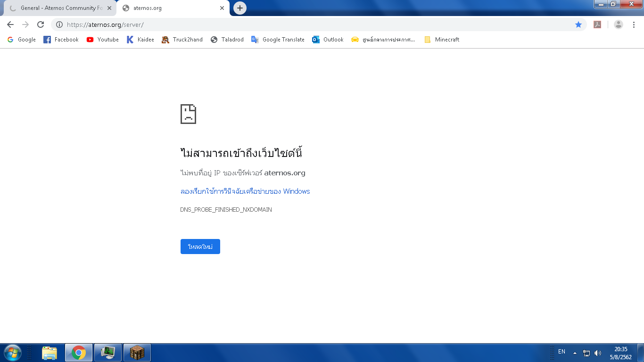Open the computer monitor program in the taskbar
This screenshot has width=644, height=362.
pyautogui.click(x=108, y=353)
